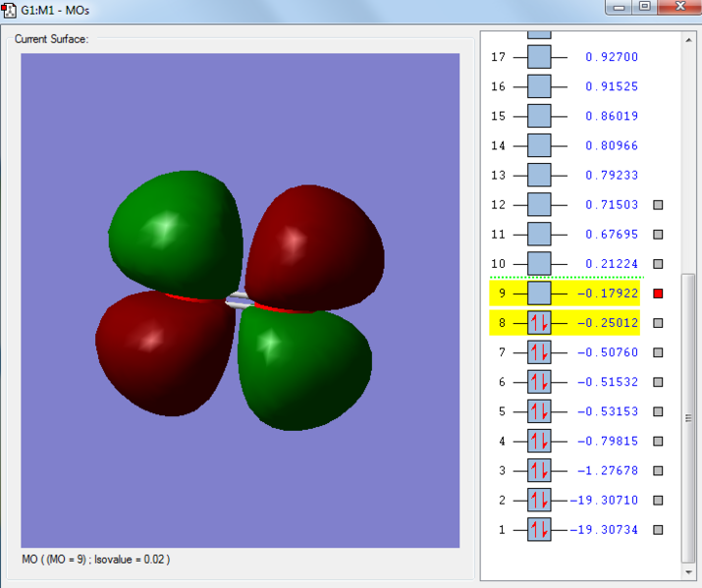Select orbital box of MO 10

click(539, 264)
